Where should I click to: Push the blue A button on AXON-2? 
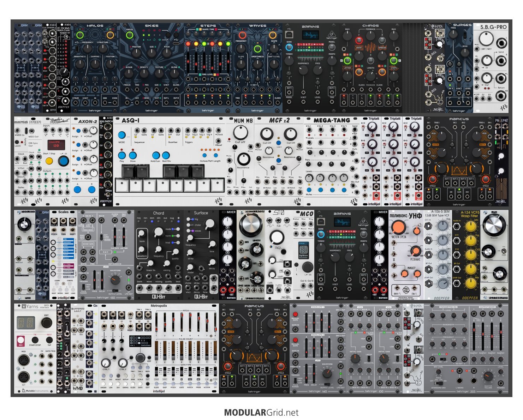[77, 190]
